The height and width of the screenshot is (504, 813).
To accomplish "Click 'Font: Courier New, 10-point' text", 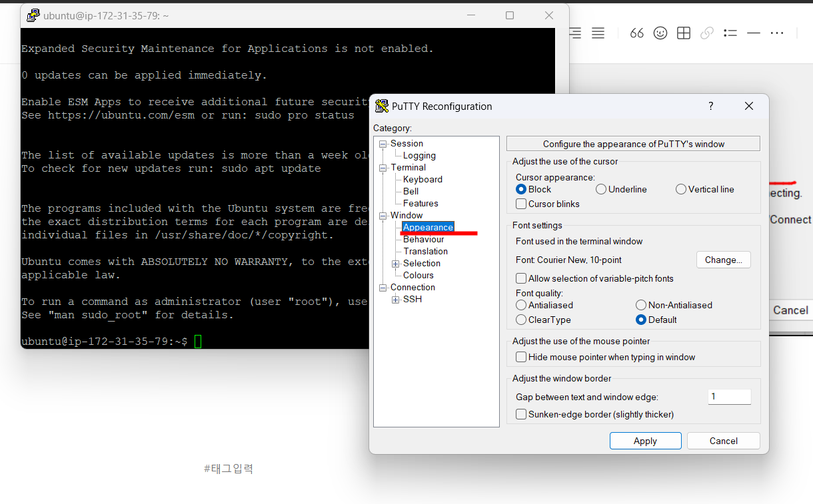I will click(x=568, y=260).
